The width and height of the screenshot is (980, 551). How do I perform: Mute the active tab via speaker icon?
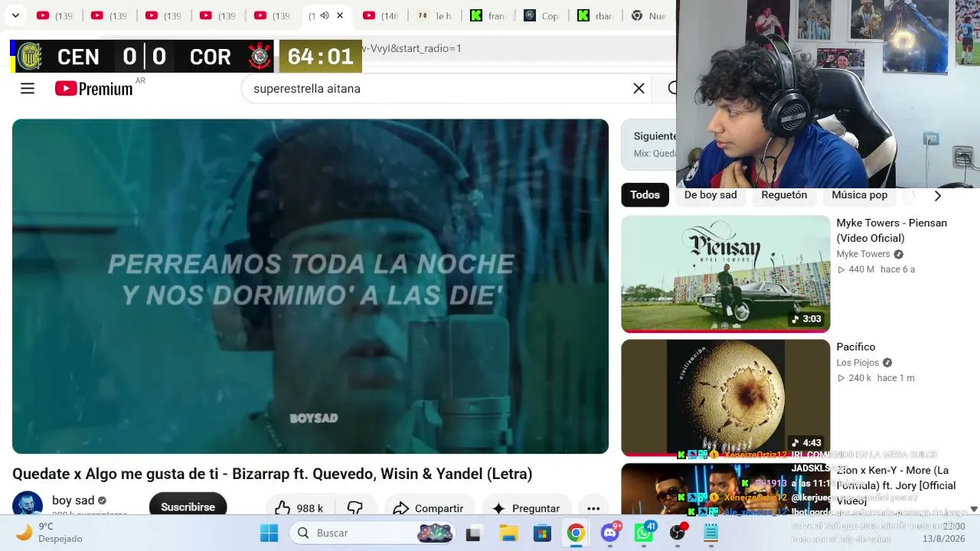point(325,15)
